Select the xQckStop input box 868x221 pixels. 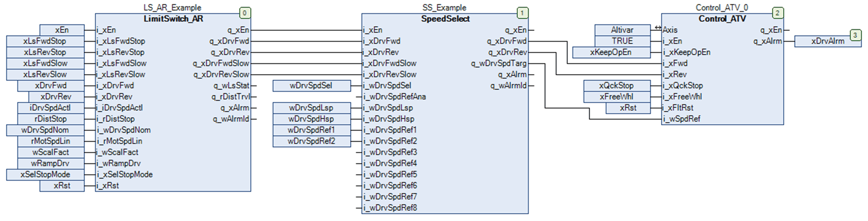click(617, 86)
